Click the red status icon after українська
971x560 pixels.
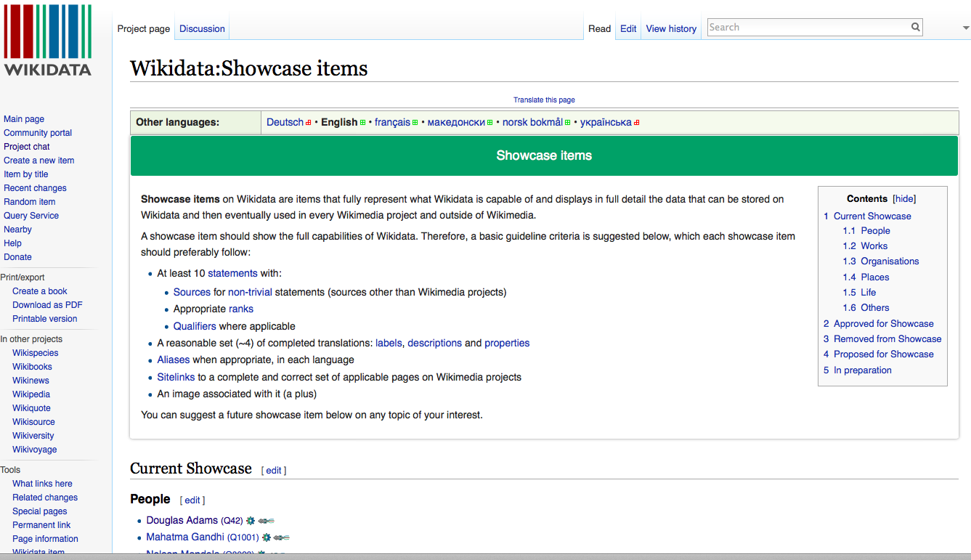[x=637, y=123]
